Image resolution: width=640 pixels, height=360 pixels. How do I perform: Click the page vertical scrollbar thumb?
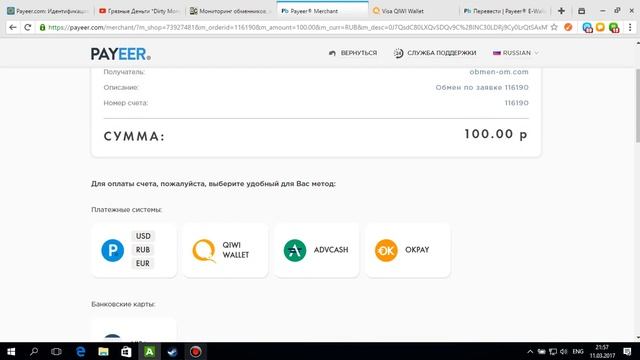pos(637,106)
